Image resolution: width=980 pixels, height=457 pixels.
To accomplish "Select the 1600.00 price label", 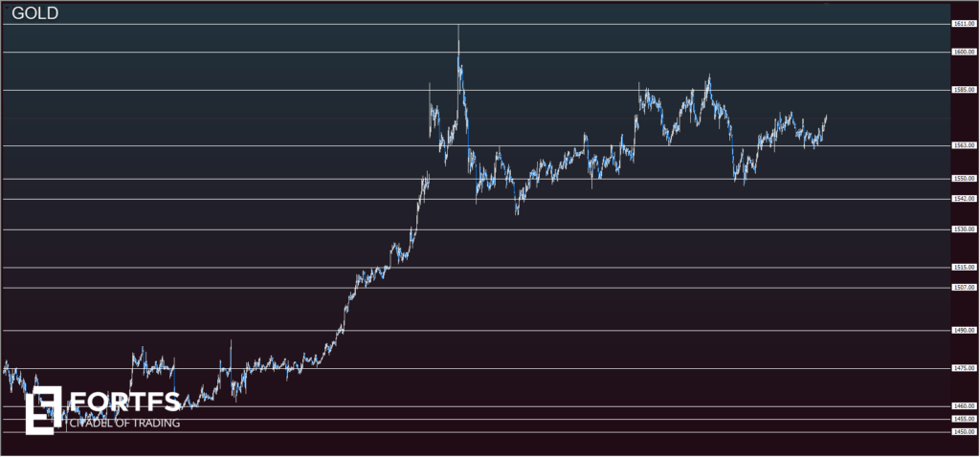I will [x=963, y=53].
